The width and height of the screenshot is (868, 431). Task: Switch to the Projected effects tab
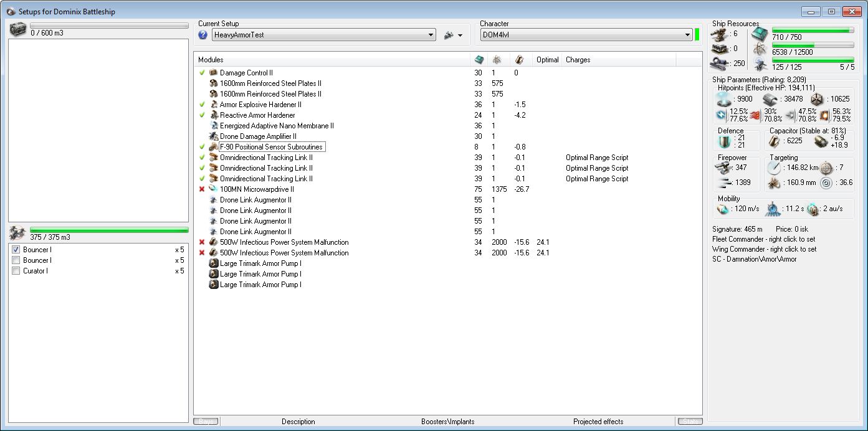pyautogui.click(x=598, y=422)
